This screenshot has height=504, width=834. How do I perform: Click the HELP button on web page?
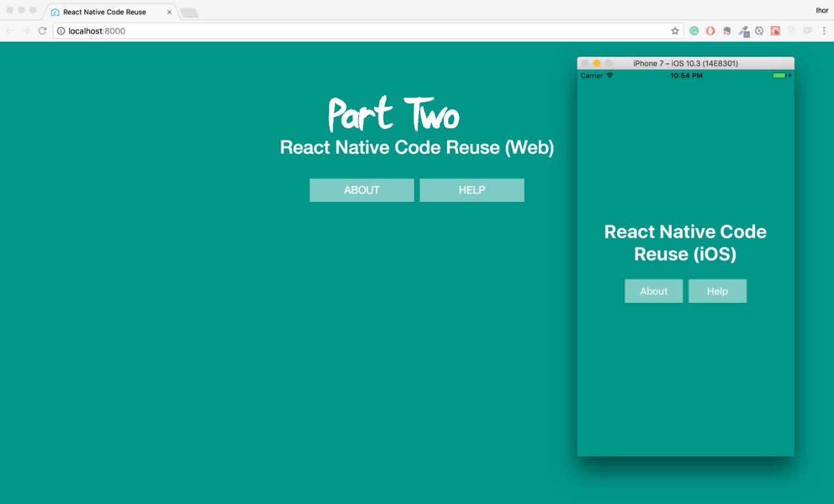[472, 190]
